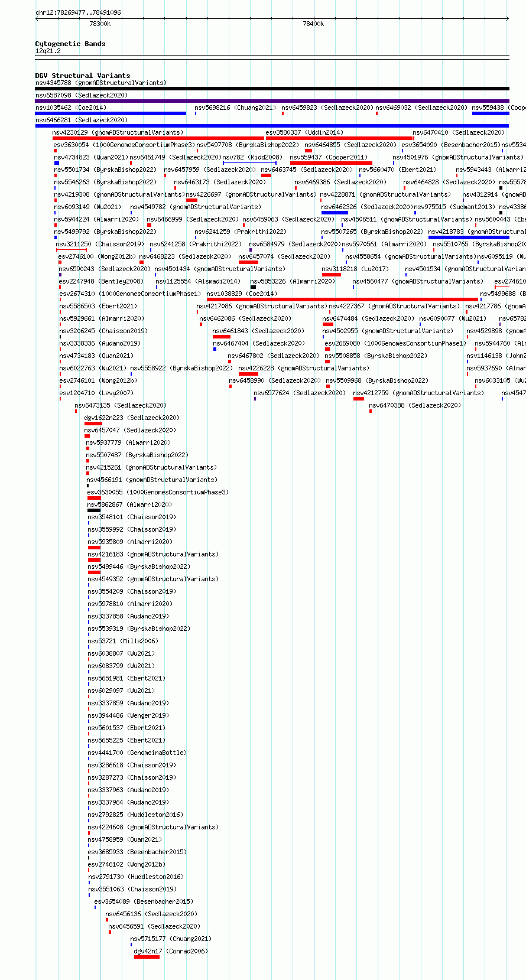This screenshot has width=526, height=980.
Task: Click the nsv4230129 (gnomADStructuralVariants) label
Action: click(118, 132)
